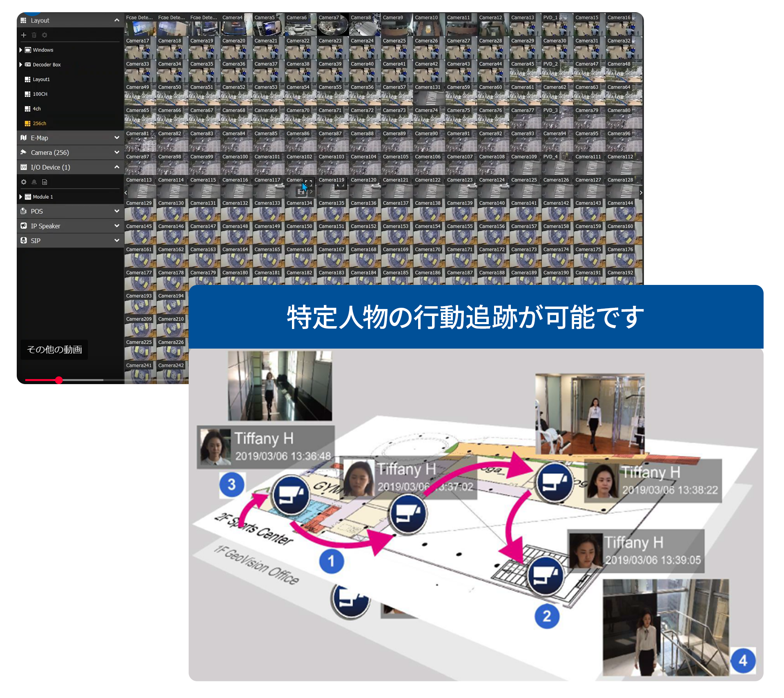This screenshot has height=698, width=784.
Task: Click the I/O alarm bell icon
Action: coord(34,182)
